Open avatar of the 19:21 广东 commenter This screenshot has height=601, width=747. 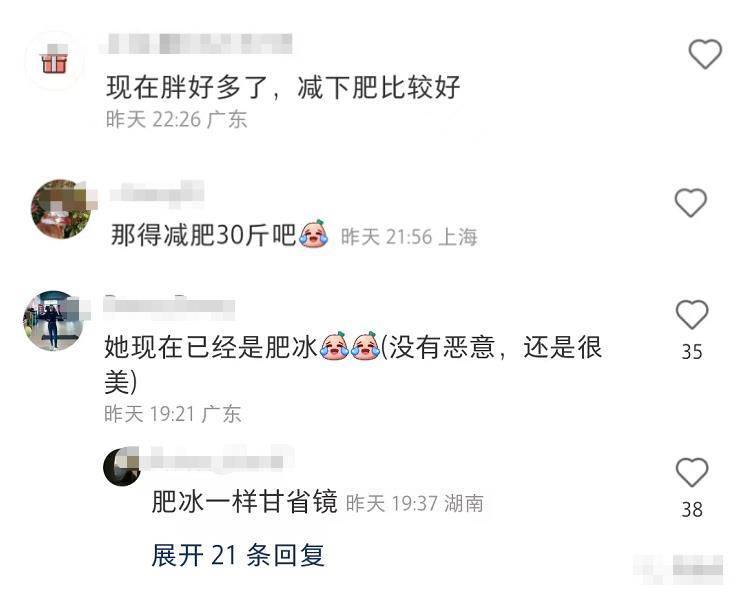pos(53,321)
